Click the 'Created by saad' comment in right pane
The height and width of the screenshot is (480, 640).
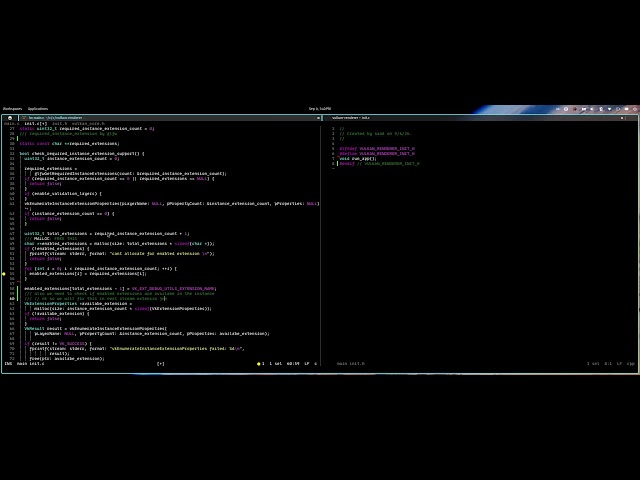coord(375,134)
